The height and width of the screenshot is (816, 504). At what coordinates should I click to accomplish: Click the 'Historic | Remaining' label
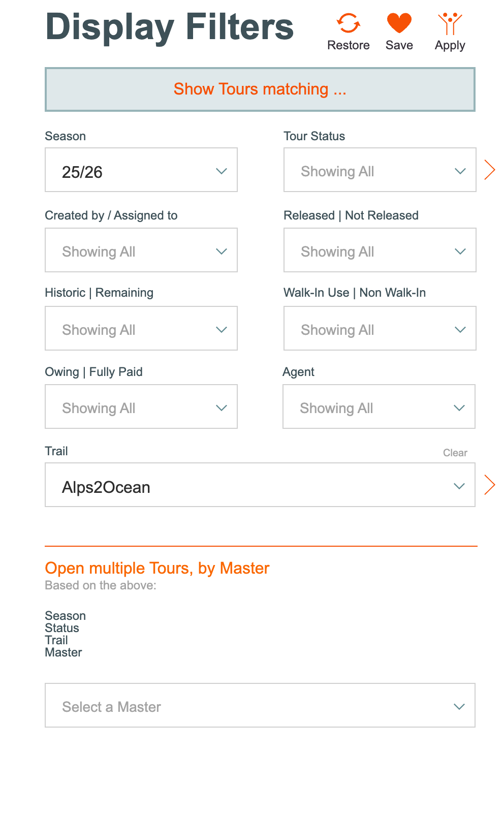click(99, 293)
